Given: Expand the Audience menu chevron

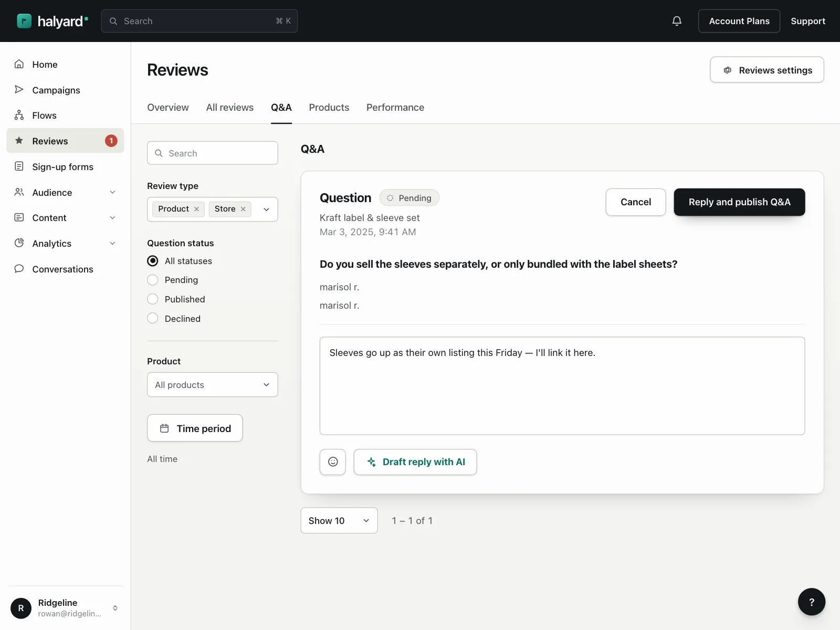Looking at the screenshot, I should coord(112,192).
